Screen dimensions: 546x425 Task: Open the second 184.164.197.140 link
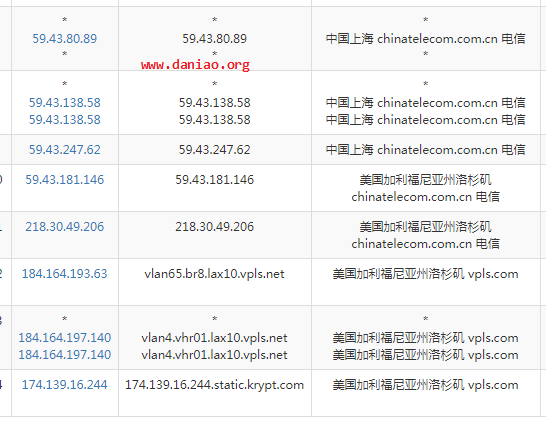[x=65, y=355]
